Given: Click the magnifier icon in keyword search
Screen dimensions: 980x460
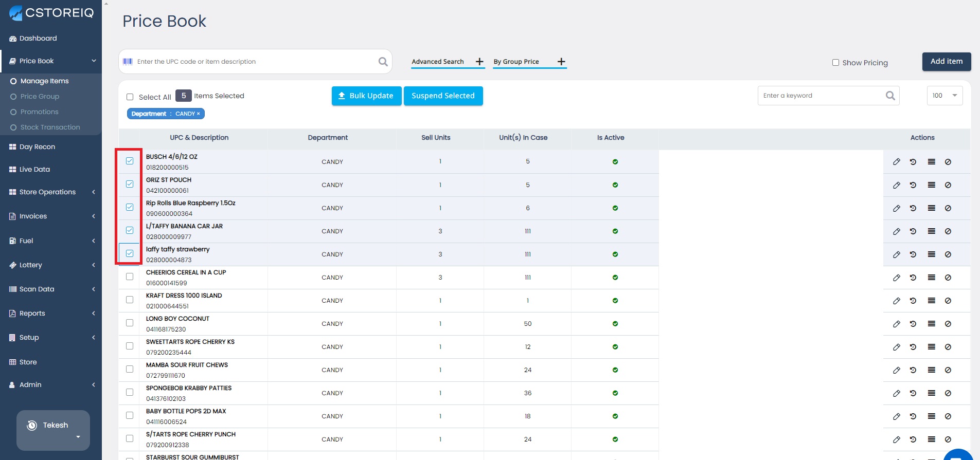Looking at the screenshot, I should 890,96.
